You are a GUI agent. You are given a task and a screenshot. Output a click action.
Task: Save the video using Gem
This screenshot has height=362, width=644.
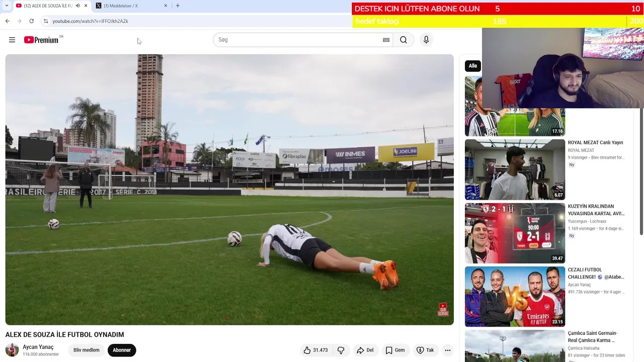[x=395, y=350]
